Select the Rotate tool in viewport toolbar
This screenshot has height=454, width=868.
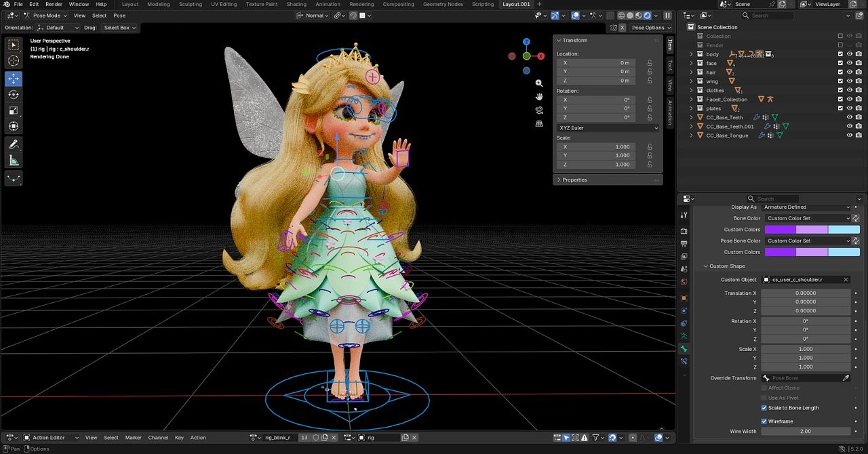(14, 94)
